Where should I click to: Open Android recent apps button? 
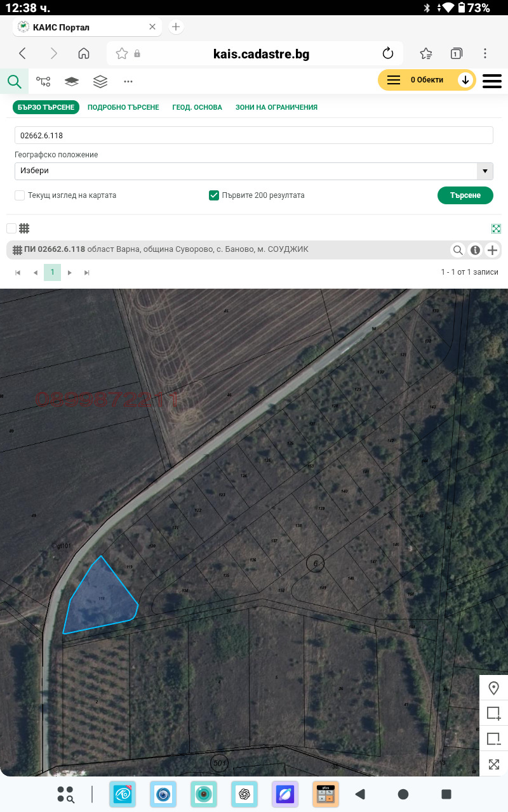click(446, 794)
